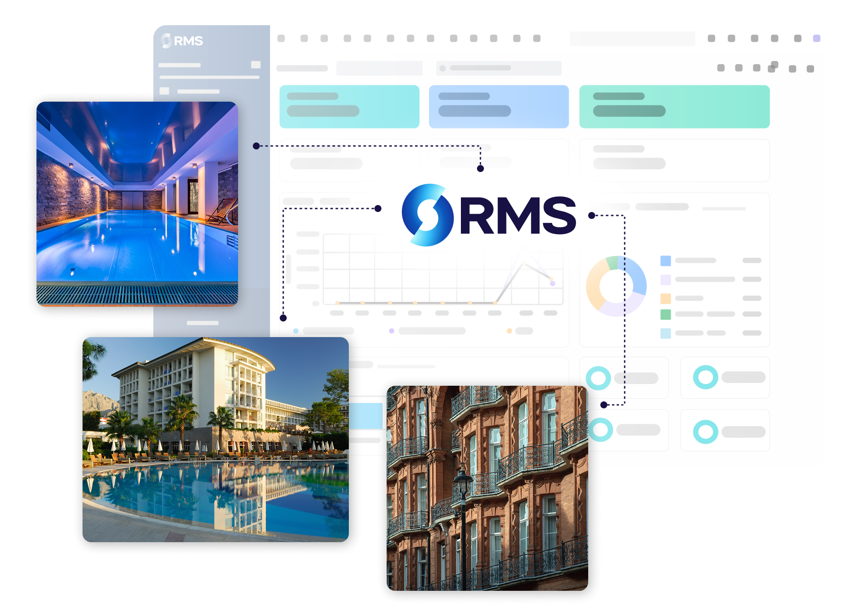The image size is (861, 616).
Task: Click the lavender legend swatch beside the donut chart
Action: pos(666,280)
